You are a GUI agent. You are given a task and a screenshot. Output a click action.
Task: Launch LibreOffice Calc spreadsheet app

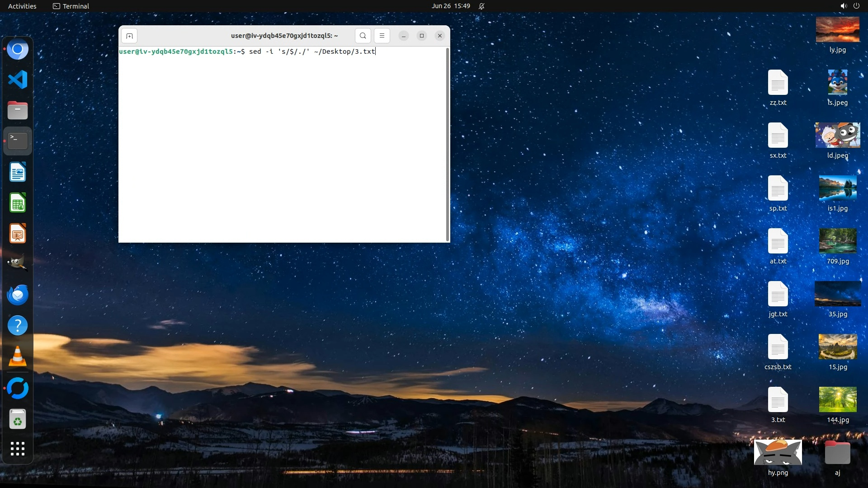(x=18, y=203)
